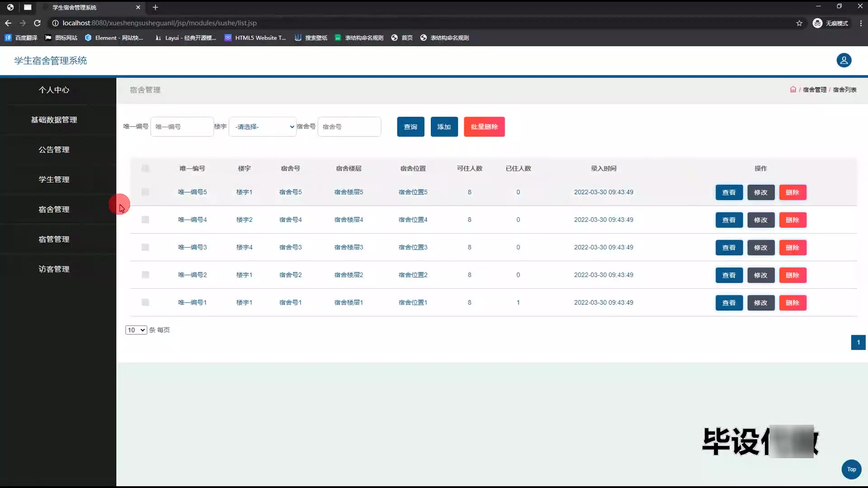Open the 搜索壁纸 bookmark
Screen dimensions: 868x488
(x=311, y=38)
